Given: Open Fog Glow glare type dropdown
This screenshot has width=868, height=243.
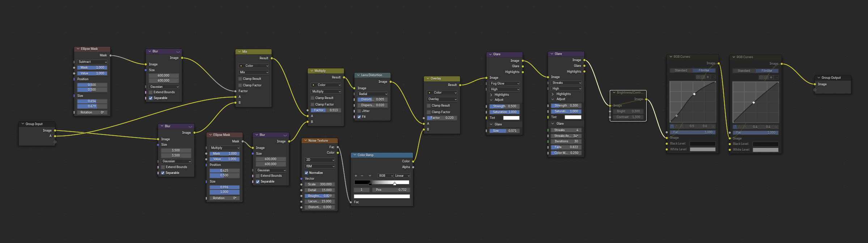Looking at the screenshot, I should coord(505,84).
